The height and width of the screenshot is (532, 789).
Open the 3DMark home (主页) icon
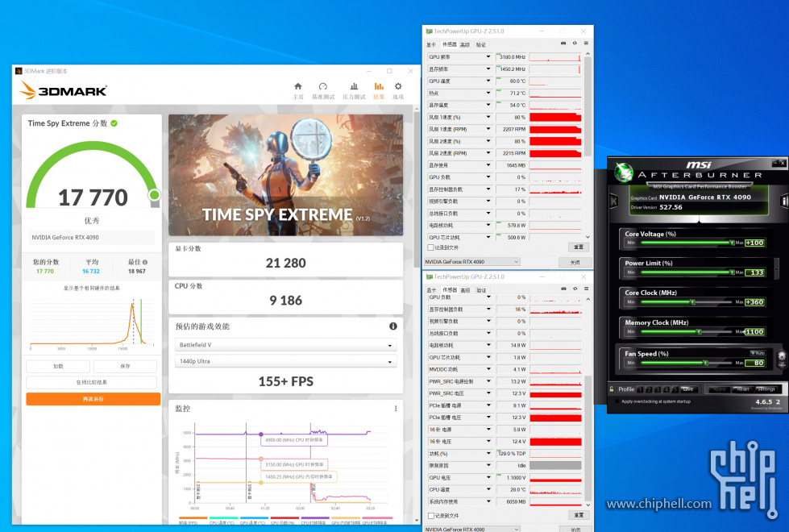(x=298, y=86)
